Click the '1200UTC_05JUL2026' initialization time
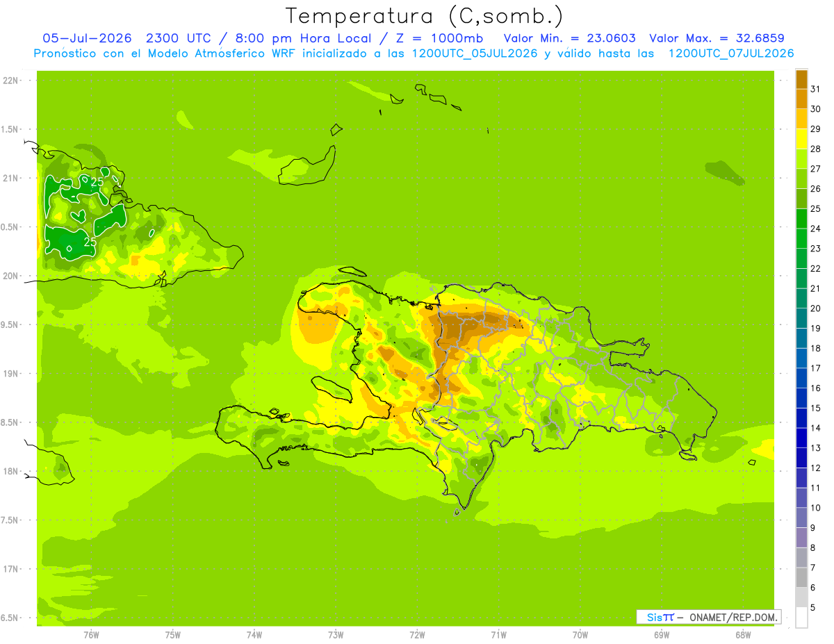This screenshot has width=834, height=644. coord(474,53)
